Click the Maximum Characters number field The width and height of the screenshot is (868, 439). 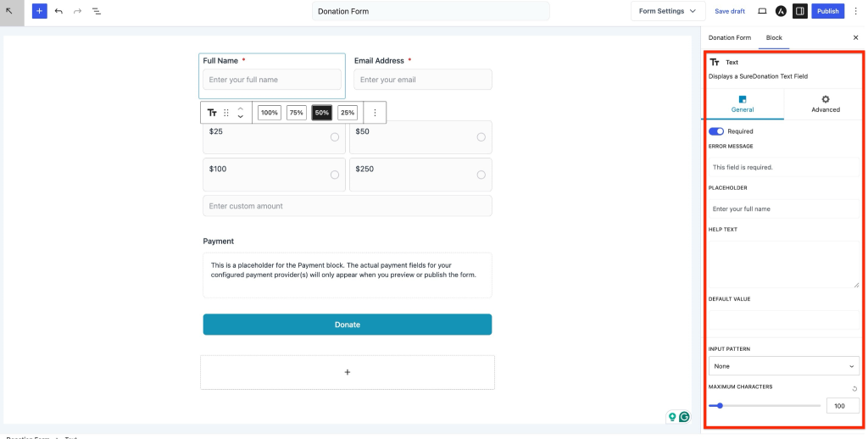pos(843,406)
